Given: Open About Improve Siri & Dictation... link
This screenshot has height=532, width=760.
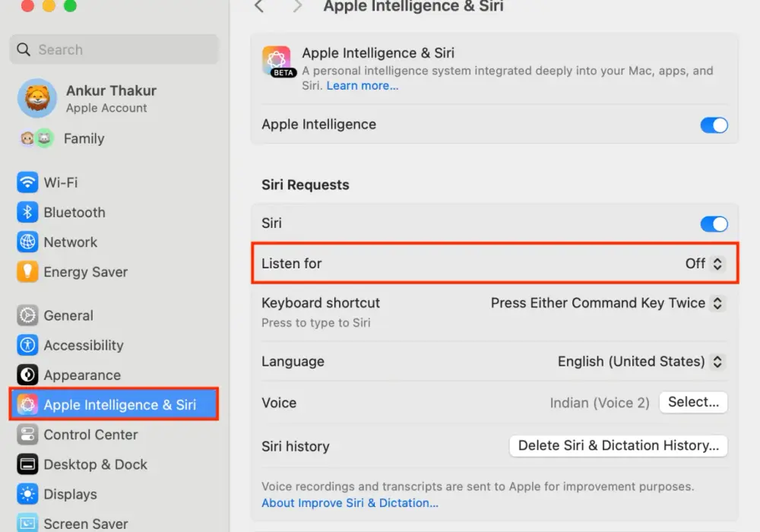Looking at the screenshot, I should [x=350, y=503].
